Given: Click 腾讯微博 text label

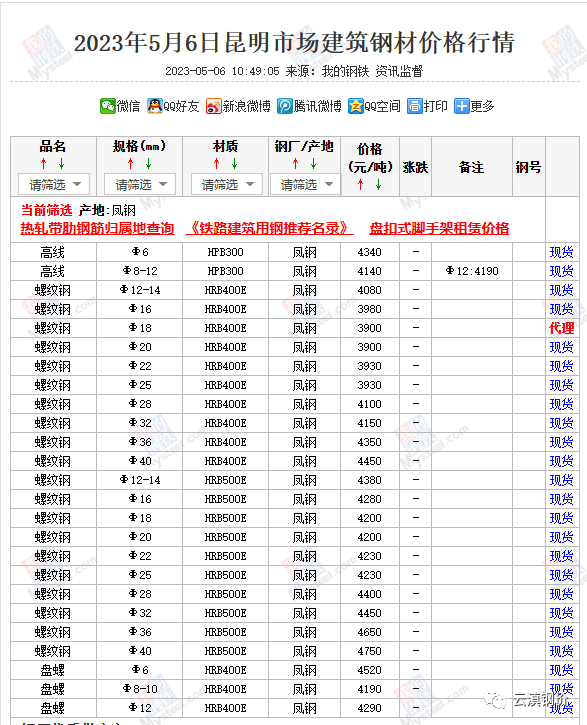Looking at the screenshot, I should click(x=318, y=106).
